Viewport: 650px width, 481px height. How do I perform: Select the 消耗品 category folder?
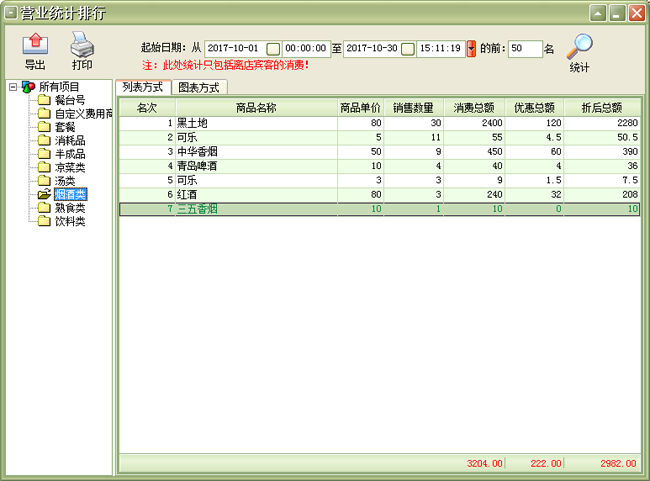coord(44,141)
